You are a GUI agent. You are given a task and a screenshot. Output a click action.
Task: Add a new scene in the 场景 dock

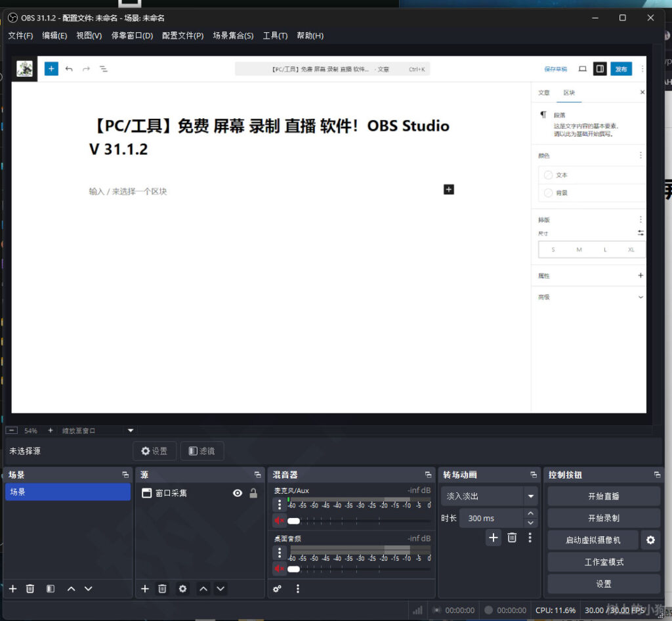coord(13,589)
